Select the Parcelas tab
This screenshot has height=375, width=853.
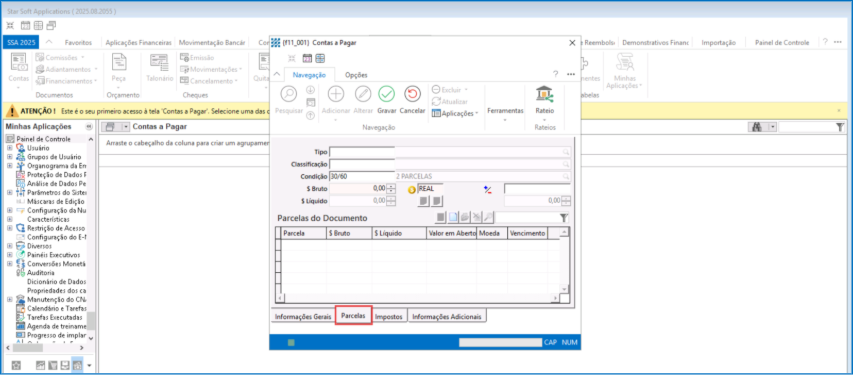[x=353, y=316]
